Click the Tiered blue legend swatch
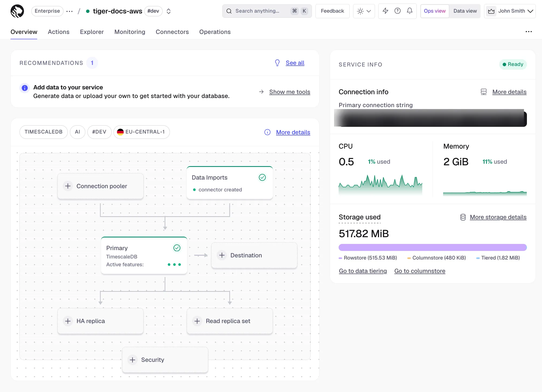 [x=478, y=258]
